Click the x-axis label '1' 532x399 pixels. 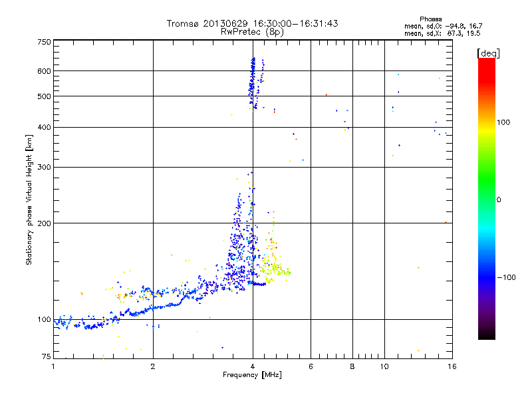[x=53, y=366]
